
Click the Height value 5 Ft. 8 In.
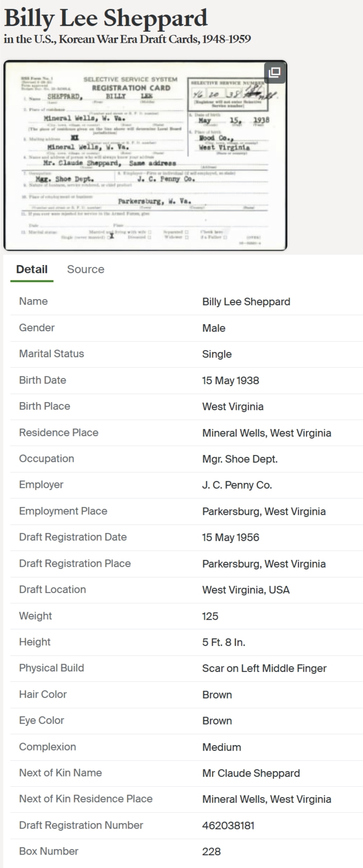tap(223, 642)
